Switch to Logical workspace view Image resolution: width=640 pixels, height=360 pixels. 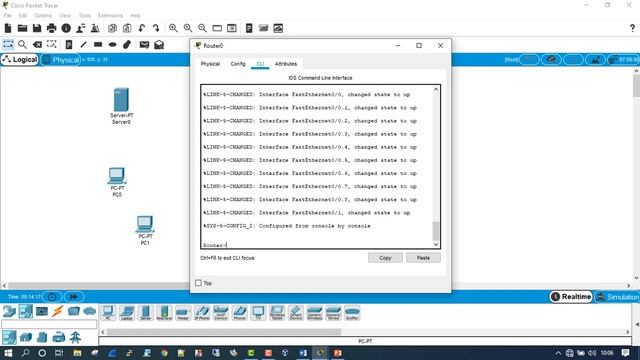[x=20, y=60]
